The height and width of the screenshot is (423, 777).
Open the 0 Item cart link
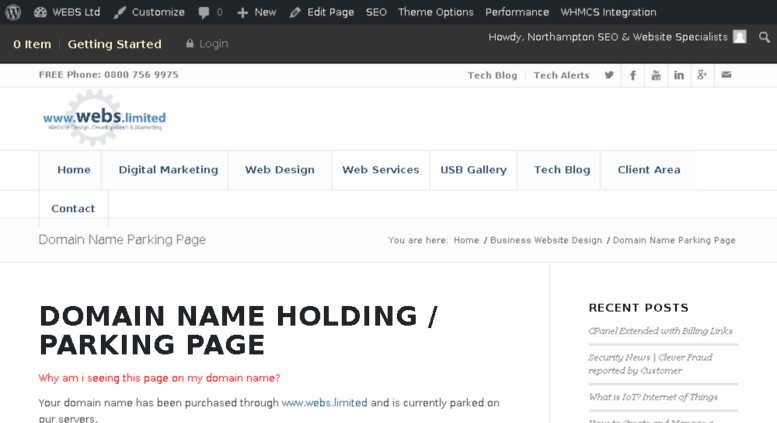32,44
